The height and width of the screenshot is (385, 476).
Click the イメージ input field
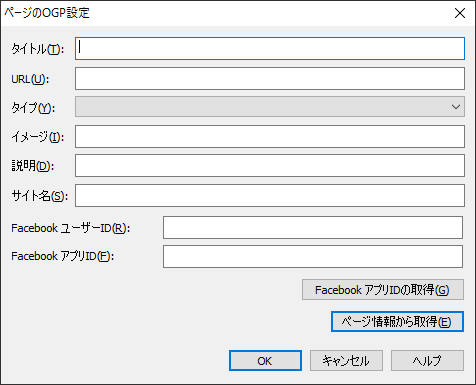270,137
